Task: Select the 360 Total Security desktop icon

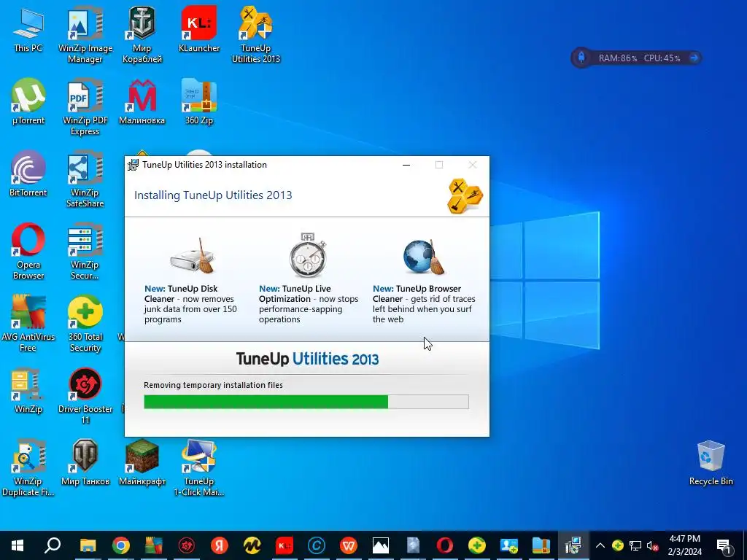Action: pos(85,324)
